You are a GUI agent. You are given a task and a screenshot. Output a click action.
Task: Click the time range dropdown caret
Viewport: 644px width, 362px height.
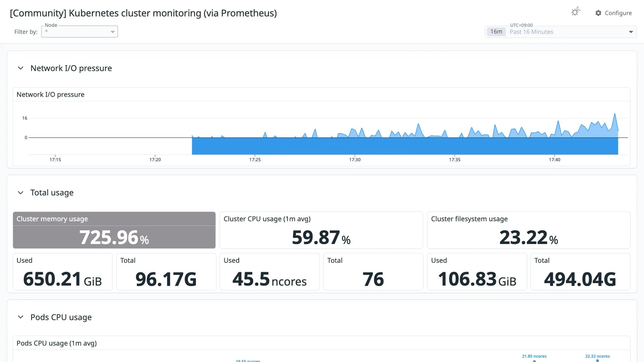[631, 32]
